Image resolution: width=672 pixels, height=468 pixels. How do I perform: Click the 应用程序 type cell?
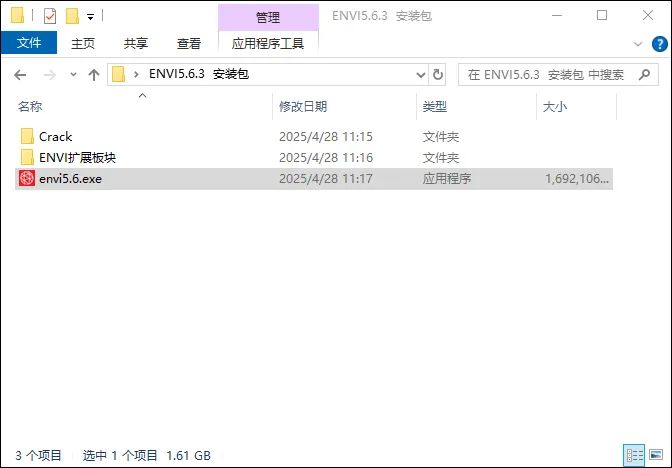[447, 179]
